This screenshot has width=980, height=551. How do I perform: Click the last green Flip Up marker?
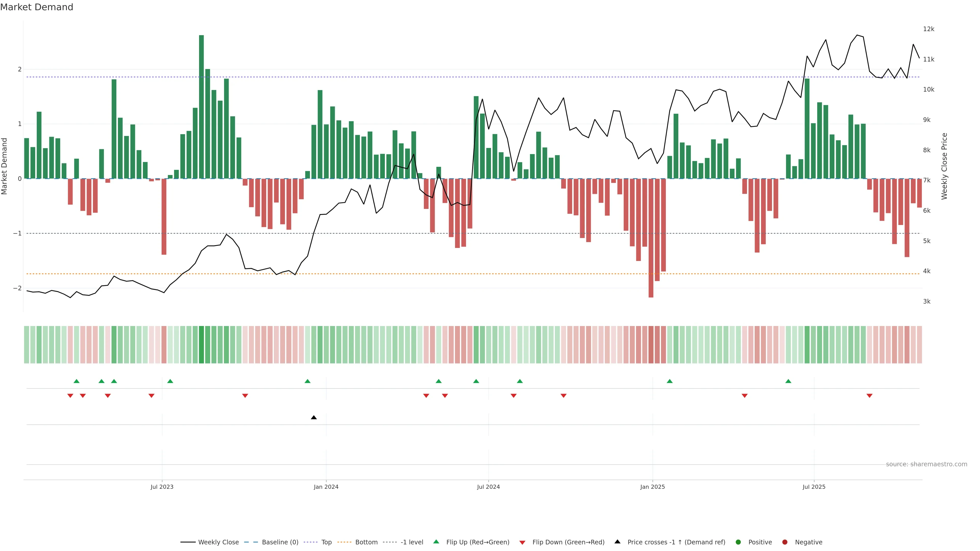pyautogui.click(x=788, y=381)
